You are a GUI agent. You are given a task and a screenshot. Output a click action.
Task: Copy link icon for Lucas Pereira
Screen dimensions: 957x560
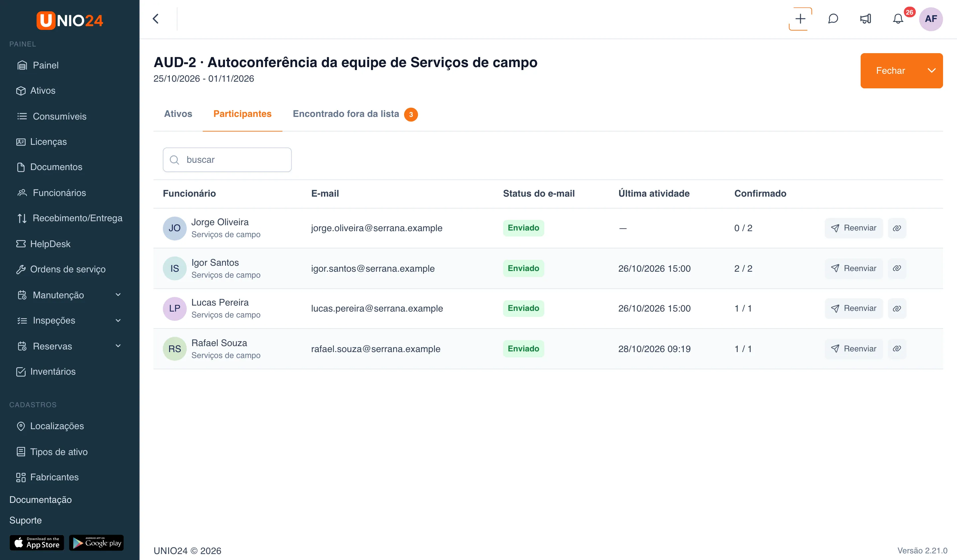click(x=897, y=308)
